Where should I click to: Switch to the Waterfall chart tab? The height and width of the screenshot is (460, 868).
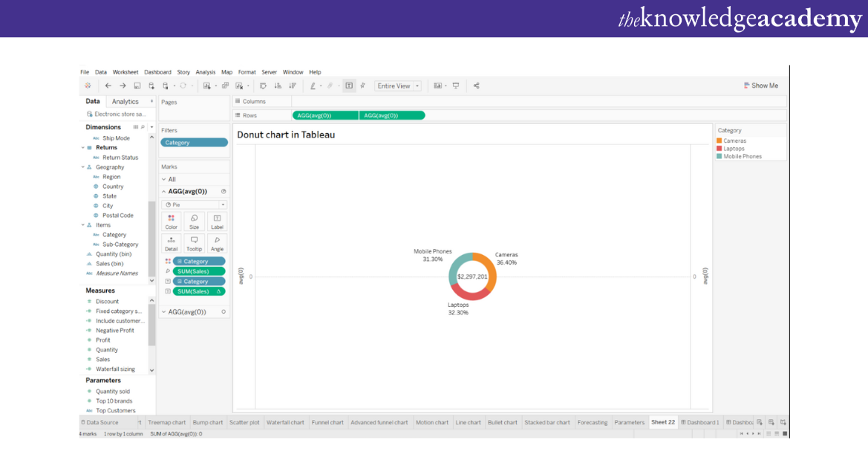point(285,422)
